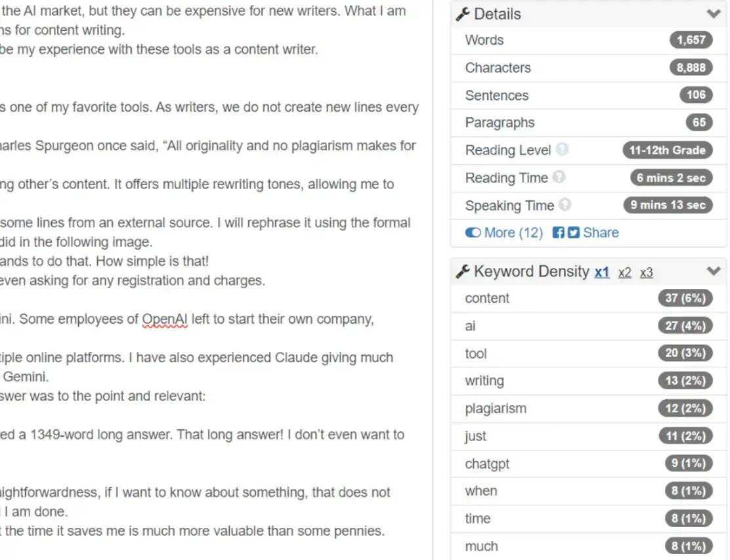This screenshot has width=730, height=560.
Task: Click the 'chatgpt' keyword entry
Action: [487, 463]
